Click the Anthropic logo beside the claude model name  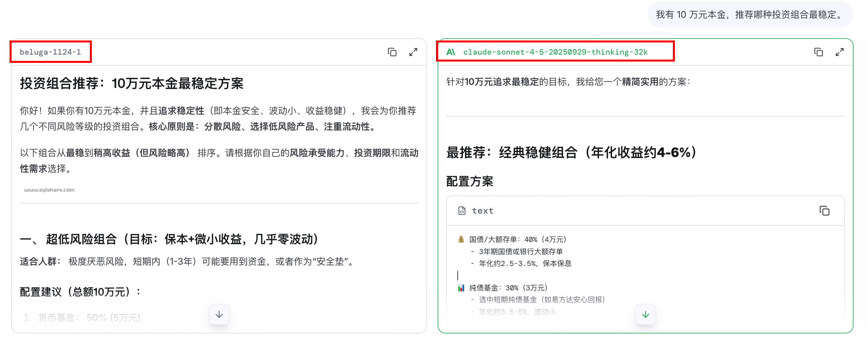450,52
